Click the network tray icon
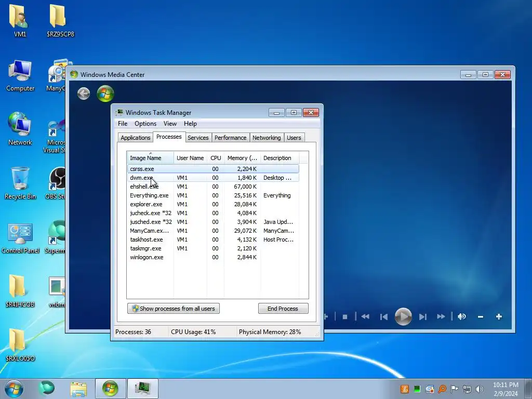This screenshot has width=532, height=399. (467, 389)
